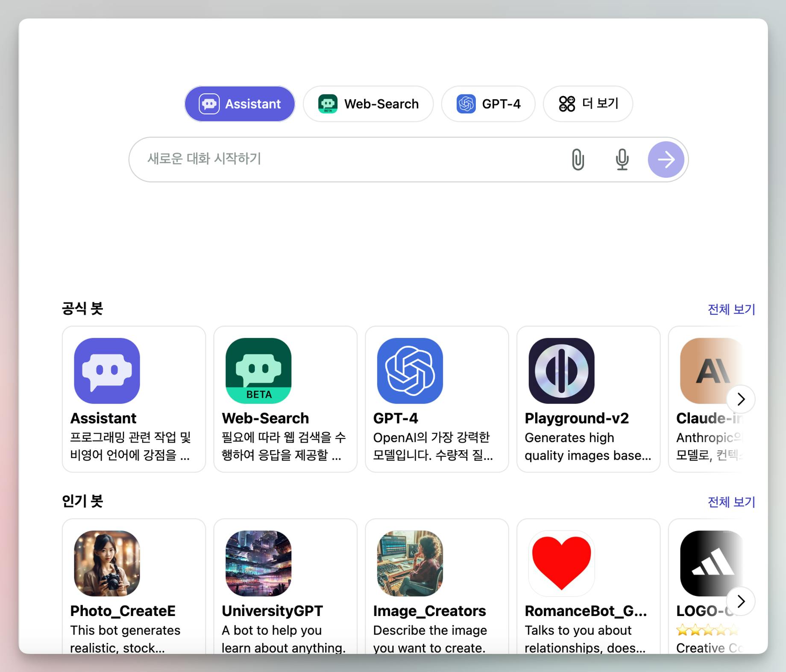Open the Assistant bot card icon

click(107, 371)
